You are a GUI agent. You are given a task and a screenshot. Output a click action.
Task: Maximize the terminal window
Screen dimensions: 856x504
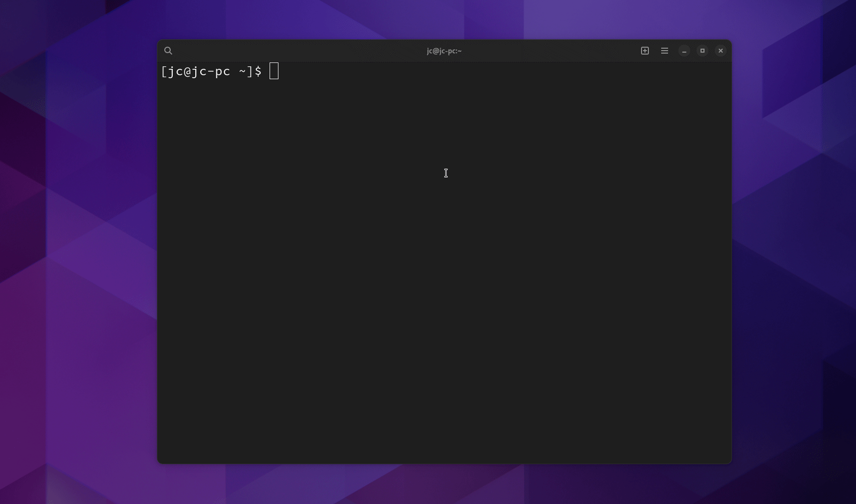703,51
